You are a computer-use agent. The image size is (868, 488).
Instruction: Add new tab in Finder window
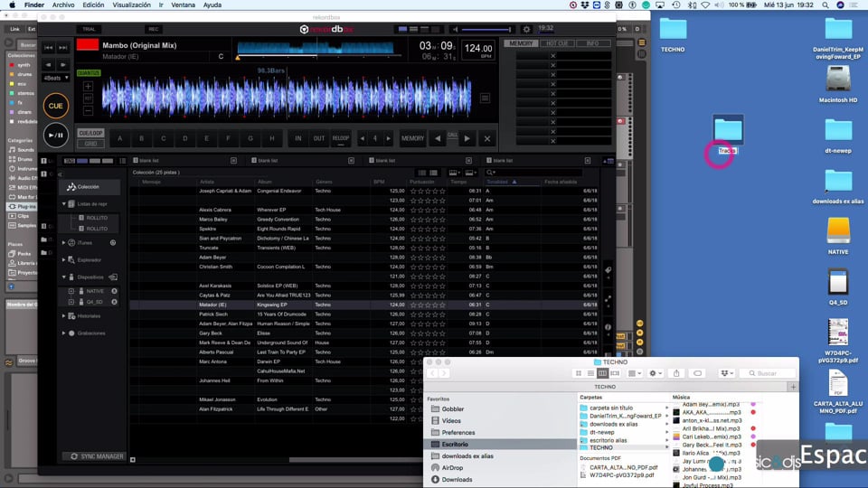tap(793, 387)
